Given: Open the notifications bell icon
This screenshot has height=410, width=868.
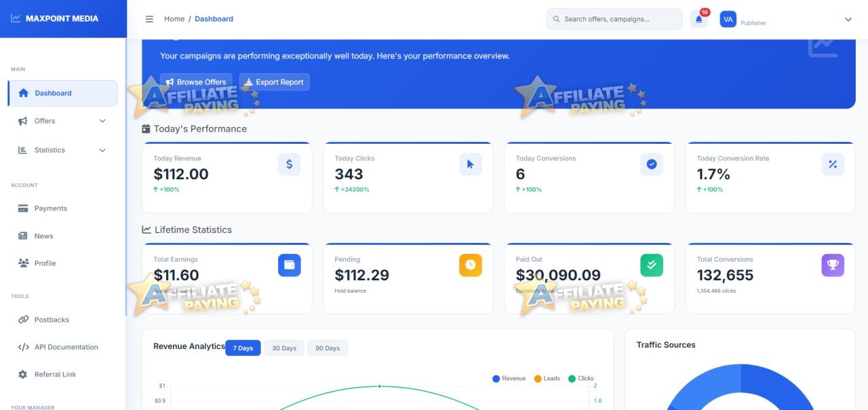Looking at the screenshot, I should [x=698, y=19].
